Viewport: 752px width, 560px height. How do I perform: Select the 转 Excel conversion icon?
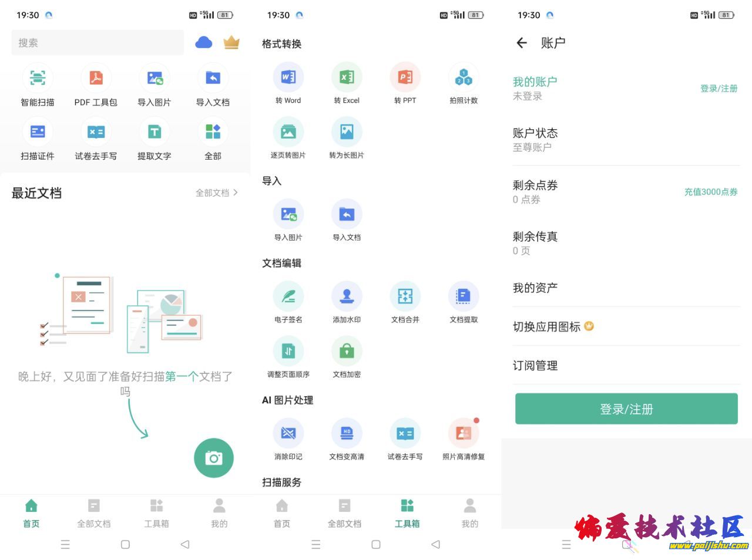coord(347,77)
